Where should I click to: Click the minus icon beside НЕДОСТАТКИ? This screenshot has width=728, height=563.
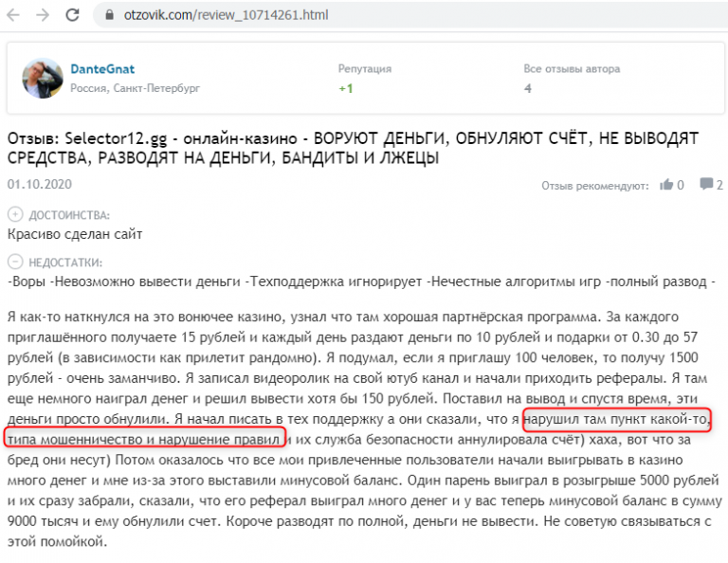point(14,263)
